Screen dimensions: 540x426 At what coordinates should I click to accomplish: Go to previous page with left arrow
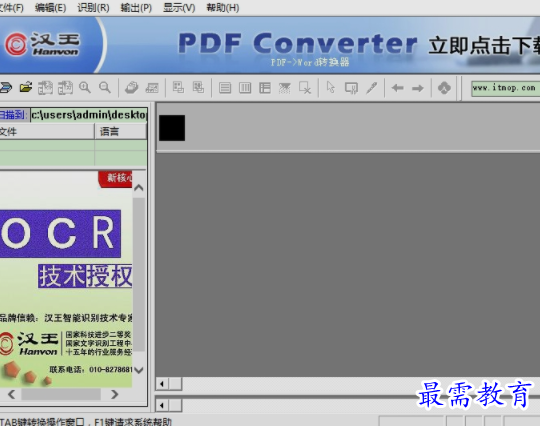pyautogui.click(x=397, y=88)
